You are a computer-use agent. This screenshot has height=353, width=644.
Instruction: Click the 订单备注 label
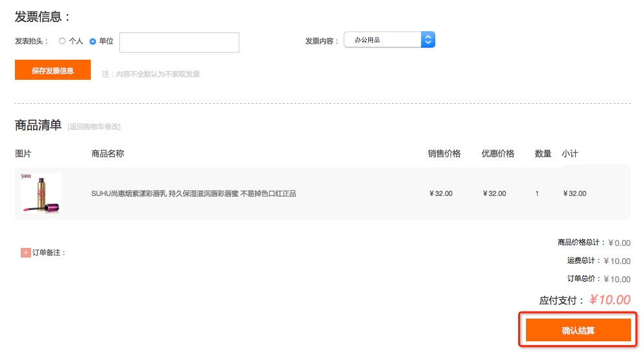49,252
